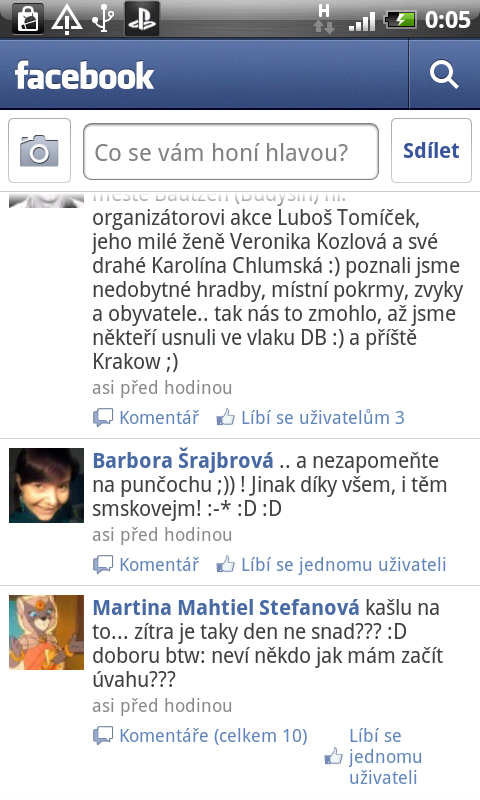Tap Martina's cartoon avatar thumbnail
Screen dimensions: 480x800
46,632
